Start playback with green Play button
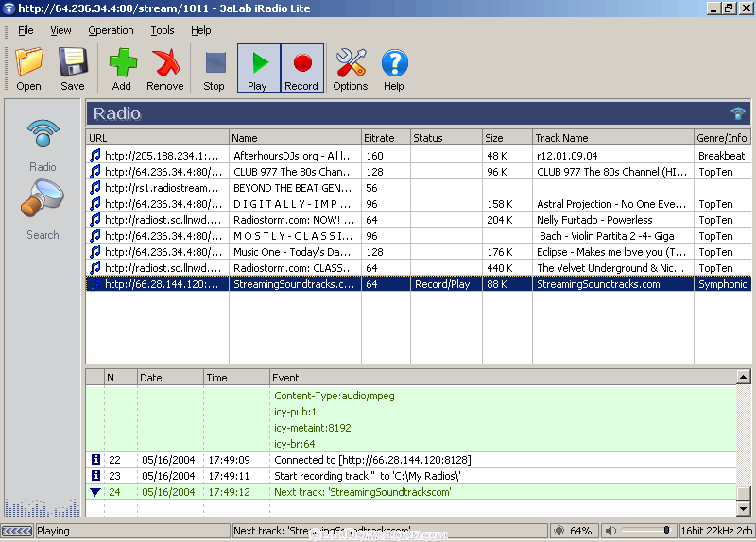The image size is (756, 542). pyautogui.click(x=259, y=68)
